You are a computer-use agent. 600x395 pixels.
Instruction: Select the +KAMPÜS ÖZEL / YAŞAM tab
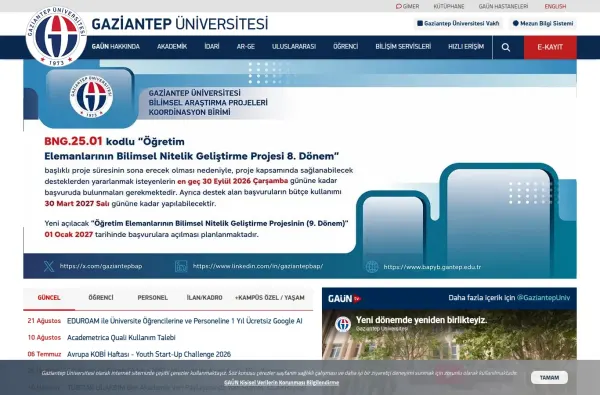tap(270, 298)
